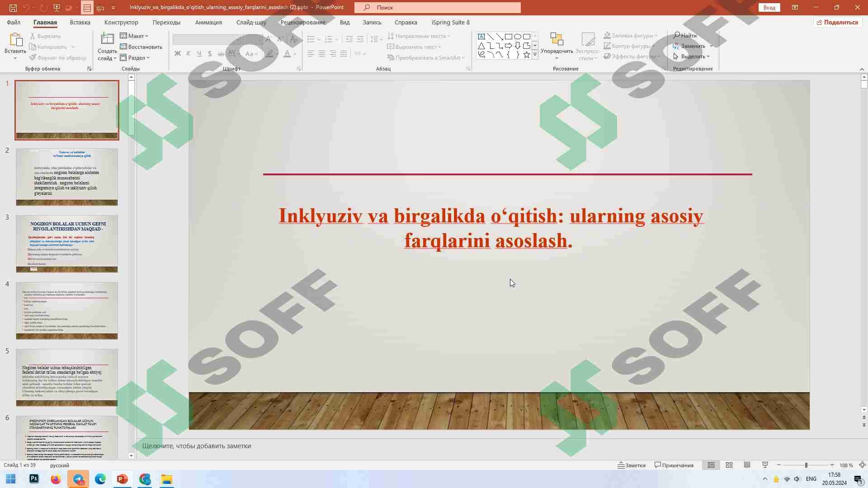
Task: Click zoom out minus button
Action: point(778,465)
